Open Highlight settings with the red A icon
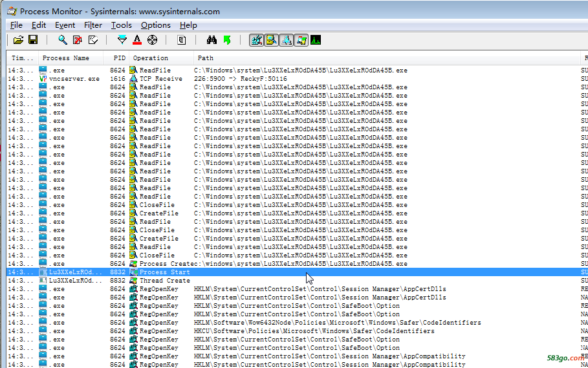 (137, 39)
